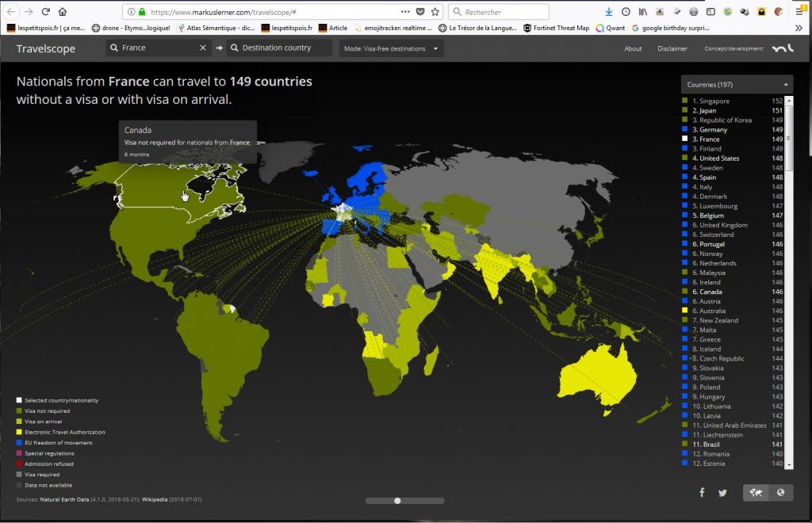
Task: Clear the France nationality field
Action: [203, 48]
